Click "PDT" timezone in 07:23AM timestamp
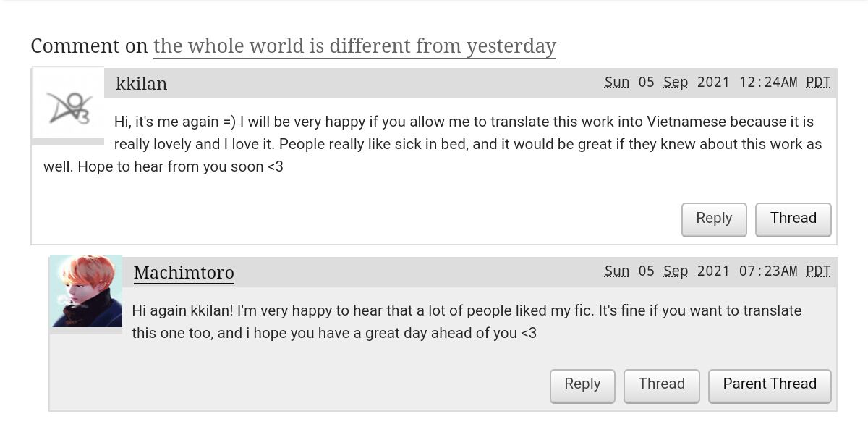868x440 pixels. coord(818,271)
